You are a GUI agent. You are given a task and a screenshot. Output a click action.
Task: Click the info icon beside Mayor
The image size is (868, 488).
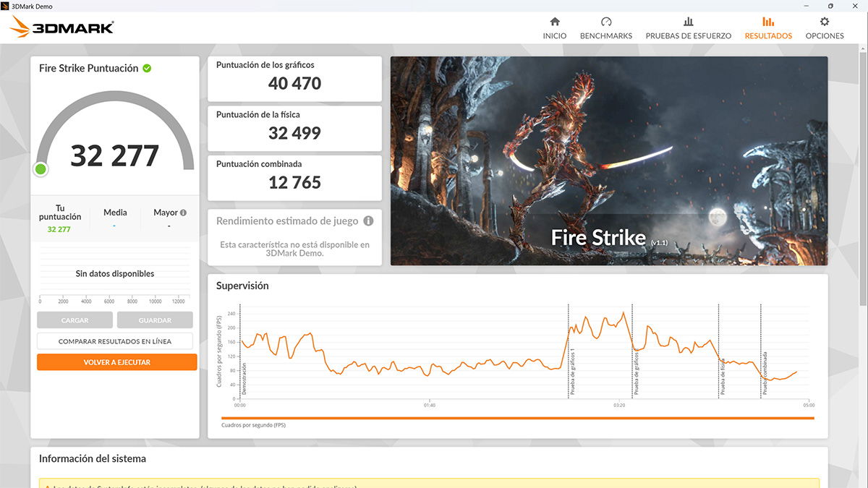point(183,213)
